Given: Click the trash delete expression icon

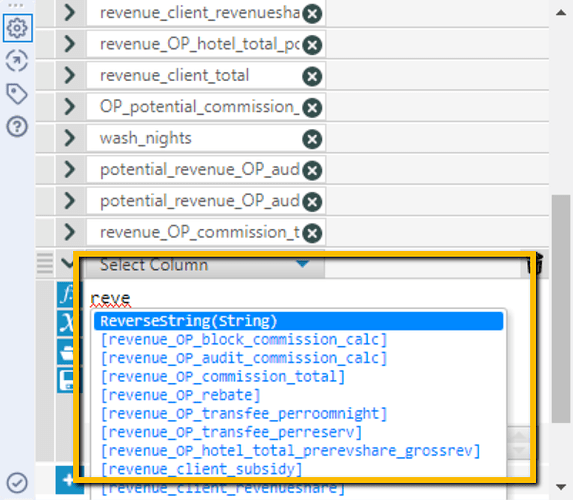Looking at the screenshot, I should [x=535, y=264].
